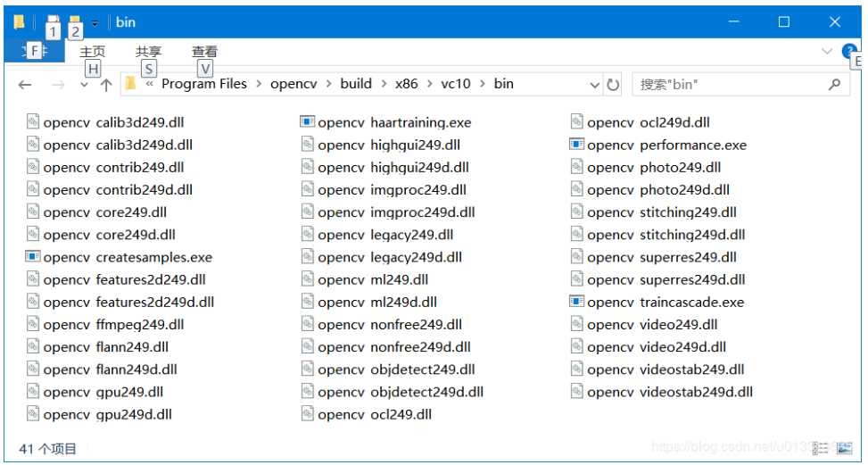Select the file name opencv_stitching249d.dll
Viewport: 868px width, 465px height.
tap(666, 235)
